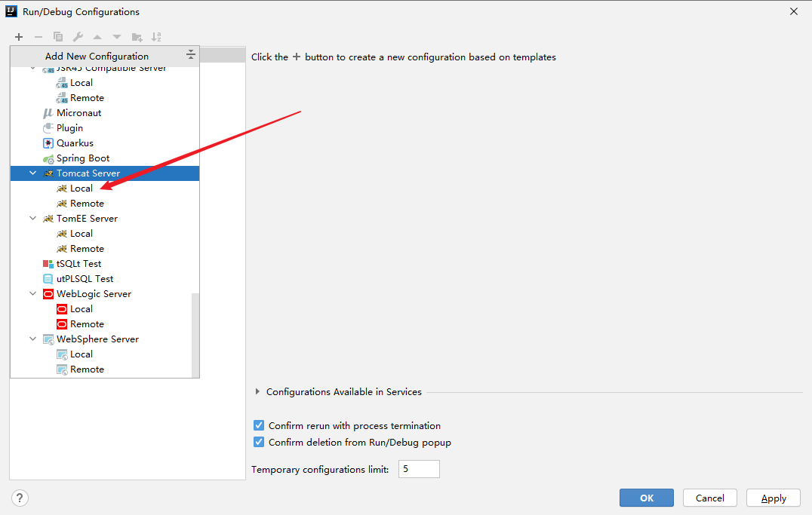Screen dimensions: 812x515
Task: Collapse the Tomcat Server tree node
Action: [x=33, y=173]
